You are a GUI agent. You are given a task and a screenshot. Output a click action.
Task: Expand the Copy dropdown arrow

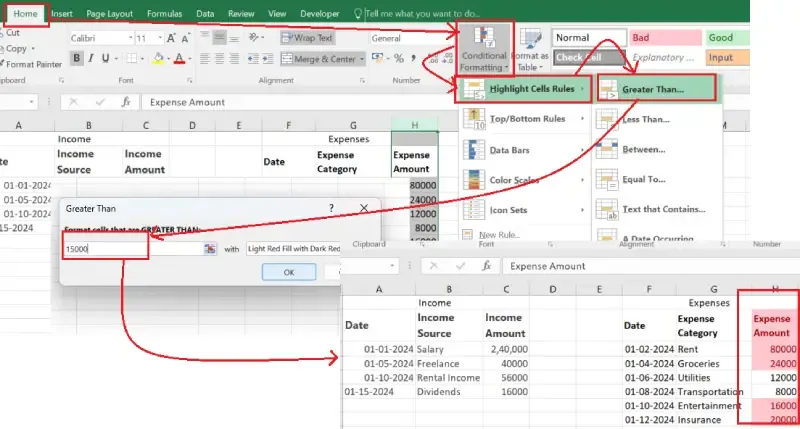pos(33,49)
